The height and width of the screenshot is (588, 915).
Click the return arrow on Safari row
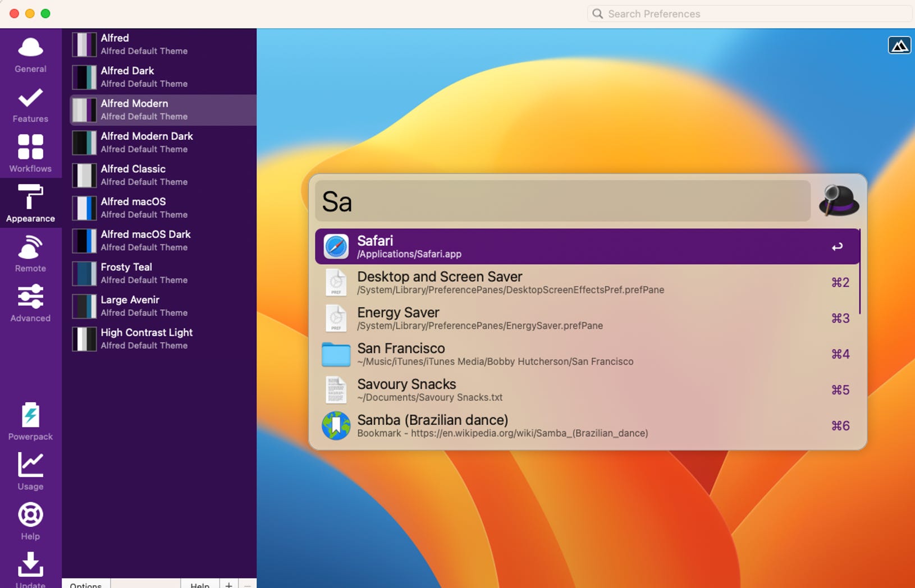click(x=837, y=246)
